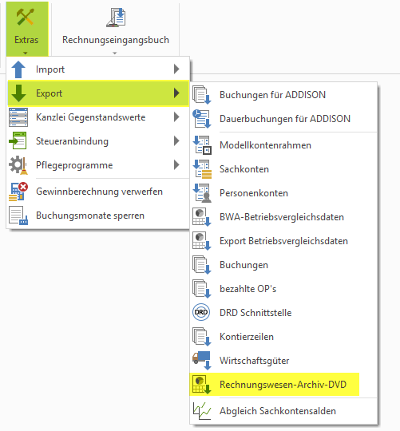
Task: Click the Dauerbuchungen für ADDISON clock icon
Action: click(202, 119)
